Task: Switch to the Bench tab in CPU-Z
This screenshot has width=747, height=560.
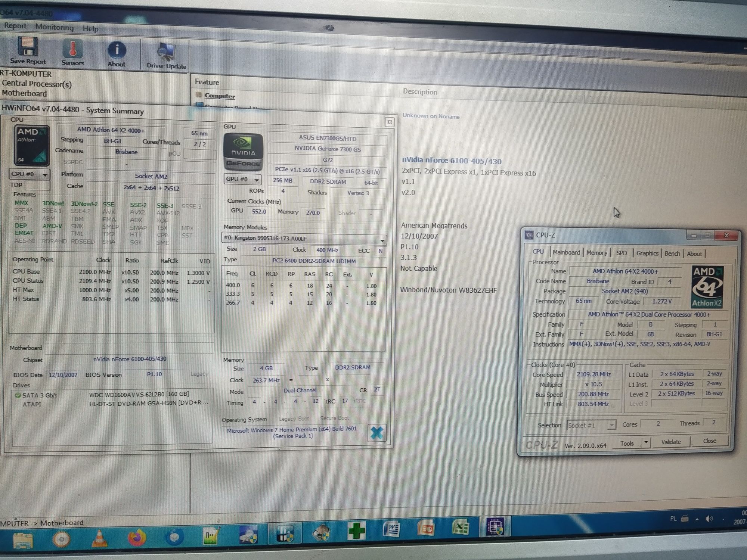Action: pyautogui.click(x=672, y=253)
